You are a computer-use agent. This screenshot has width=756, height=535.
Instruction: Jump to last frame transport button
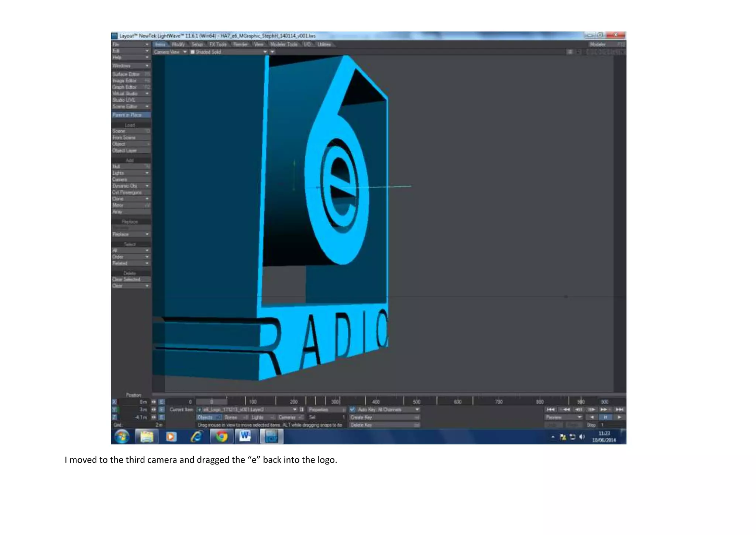(x=619, y=409)
